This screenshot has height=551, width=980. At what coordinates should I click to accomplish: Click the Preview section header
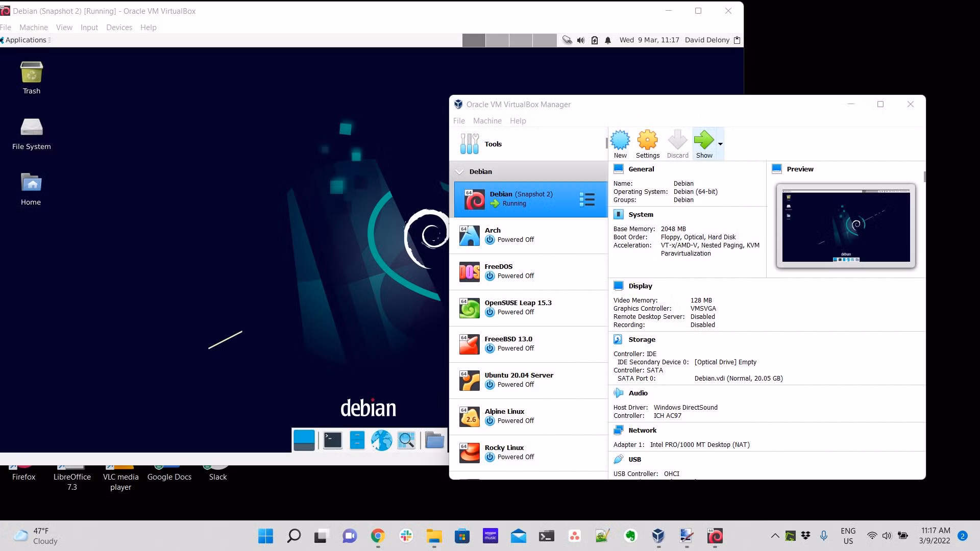point(800,169)
